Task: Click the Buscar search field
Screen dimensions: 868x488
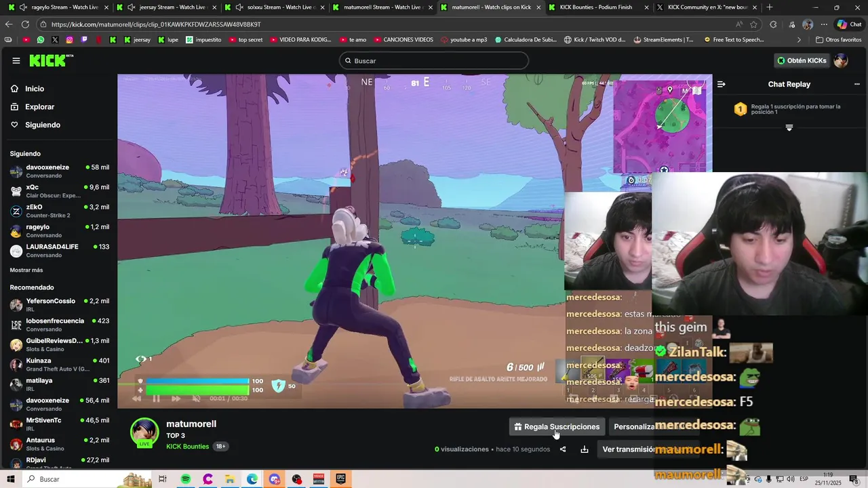Action: pyautogui.click(x=433, y=60)
